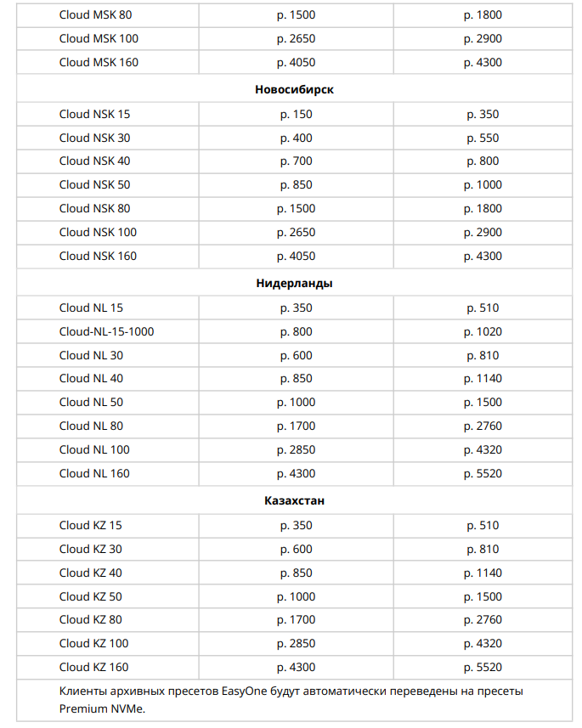Screen dimensions: 582x728
Task: Click the EasyOne archive presets note text
Action: click(291, 698)
